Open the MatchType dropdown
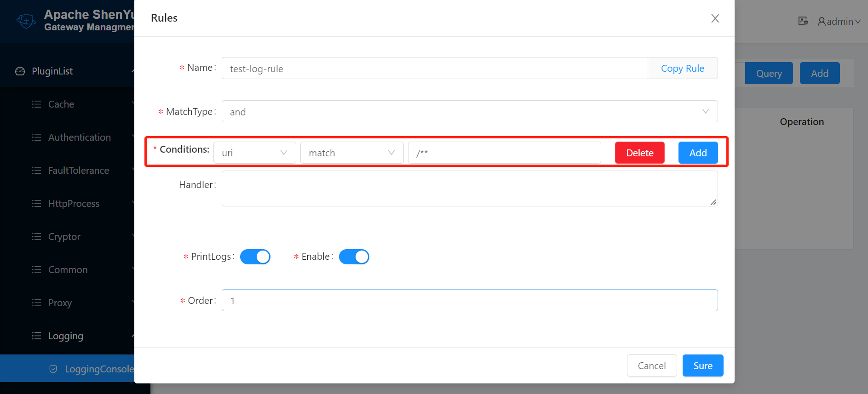 [469, 112]
